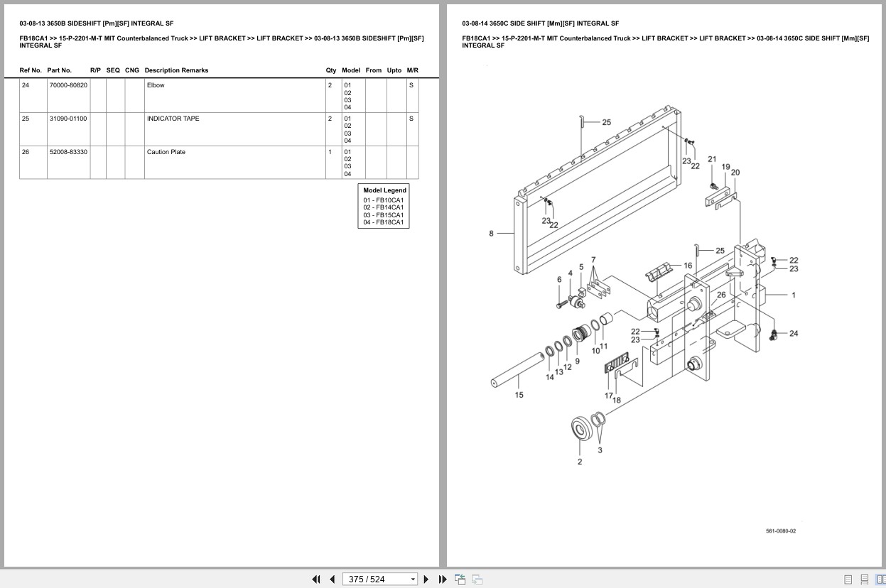
Task: Switch to two-page facing view
Action: (x=880, y=579)
